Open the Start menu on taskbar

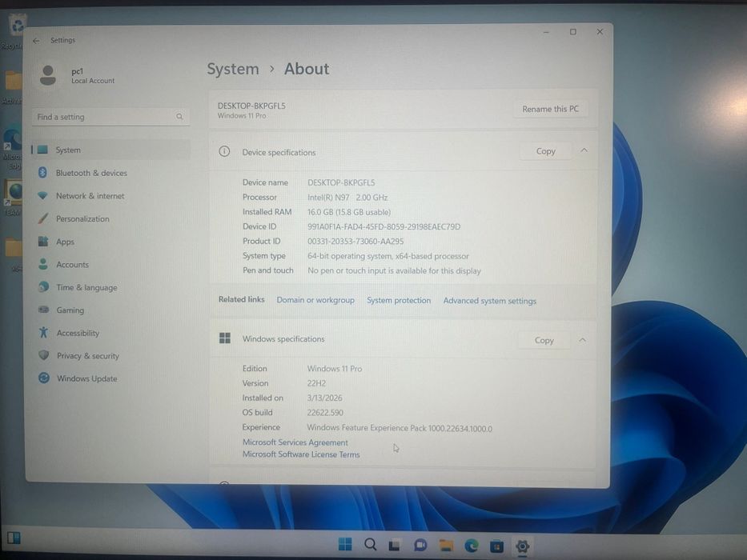(345, 544)
